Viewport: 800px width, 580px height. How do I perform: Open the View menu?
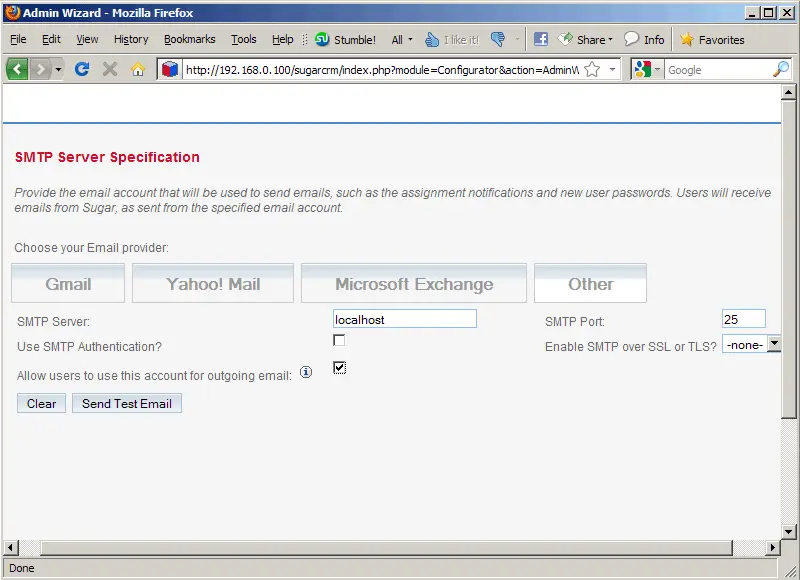point(87,39)
